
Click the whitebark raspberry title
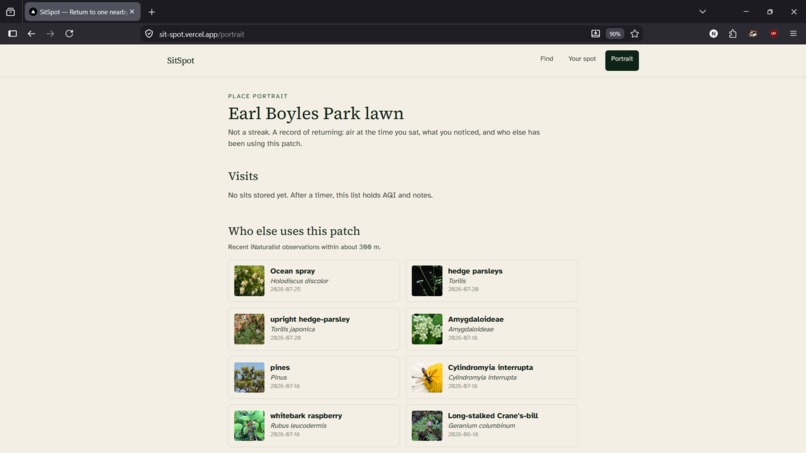tap(306, 415)
